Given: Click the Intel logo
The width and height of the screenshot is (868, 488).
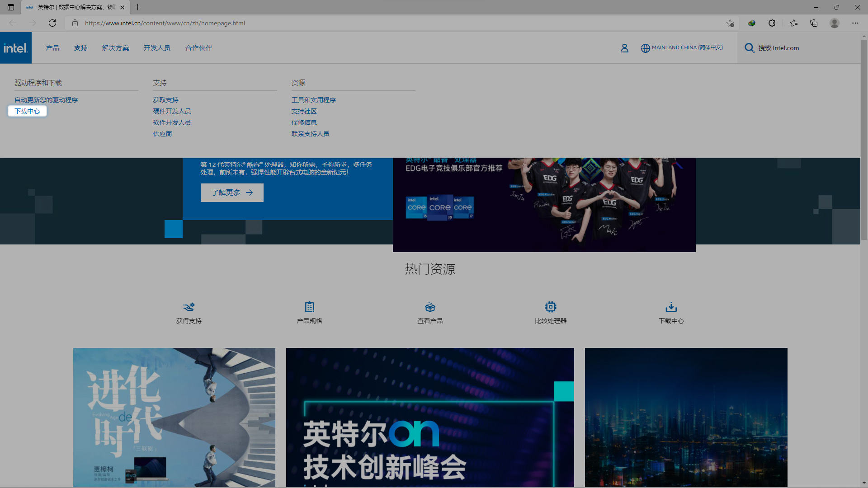Looking at the screenshot, I should tap(16, 48).
